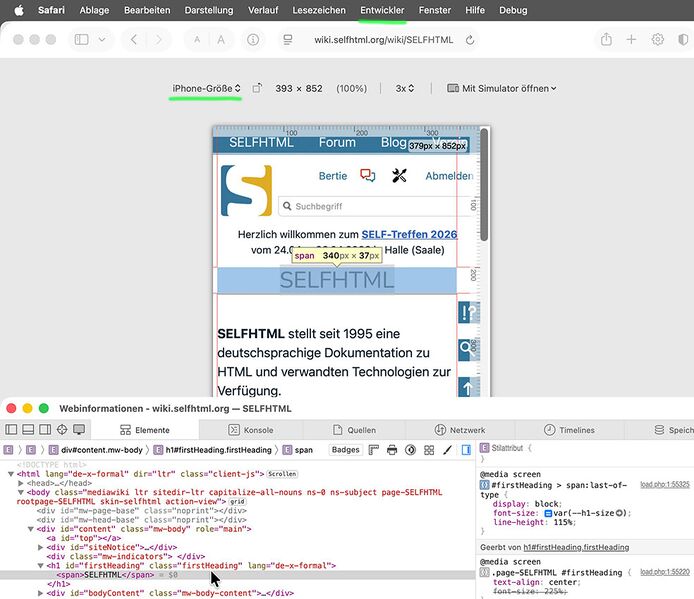The image size is (694, 599).
Task: Go back with the Safari back arrow
Action: coord(134,40)
